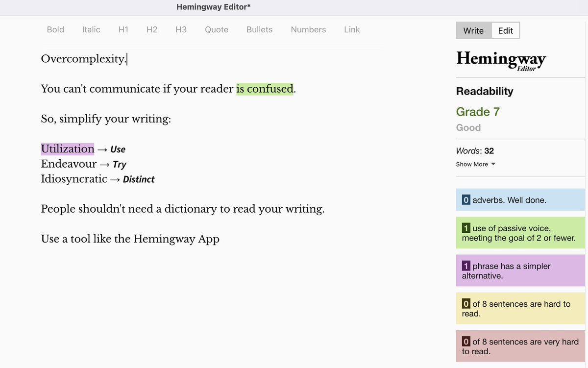Click the 'Grade 7' readability score

478,112
